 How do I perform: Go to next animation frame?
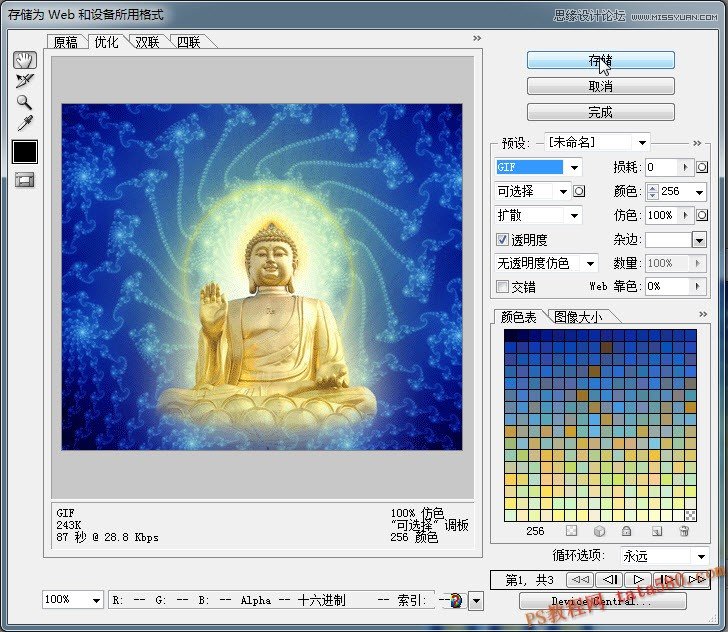pos(668,580)
